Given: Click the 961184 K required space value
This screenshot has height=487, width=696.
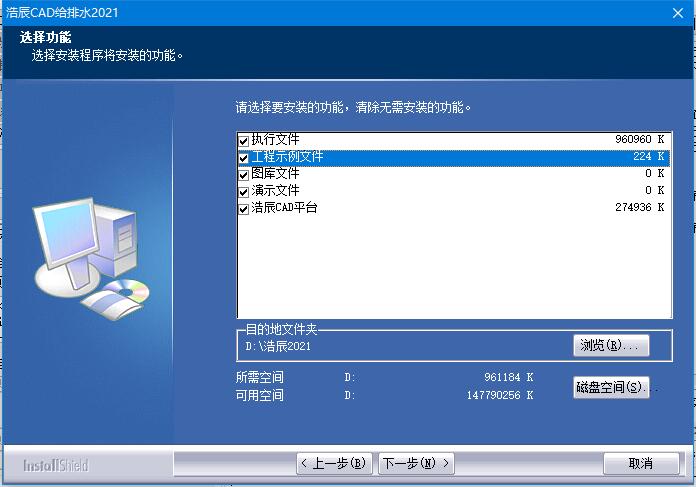Looking at the screenshot, I should click(509, 377).
